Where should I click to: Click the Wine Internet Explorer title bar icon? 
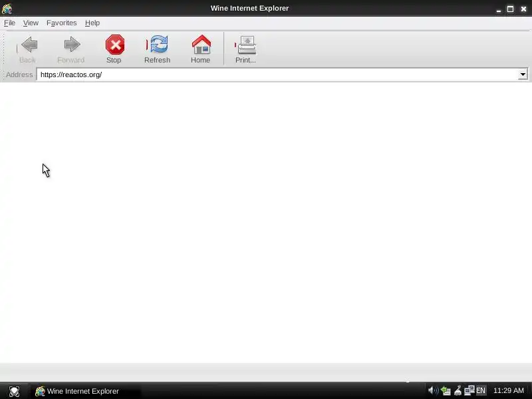(7, 9)
